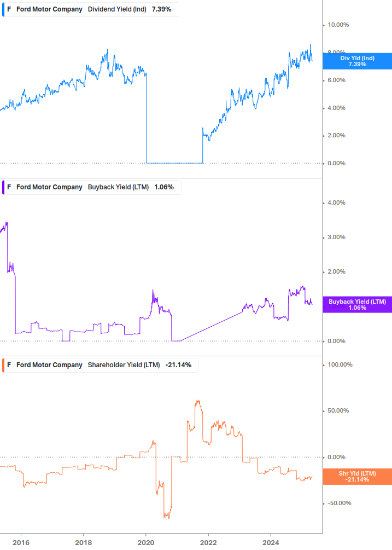This screenshot has width=392, height=550.
Task: Click the 2022 x-axis label
Action: 208,543
